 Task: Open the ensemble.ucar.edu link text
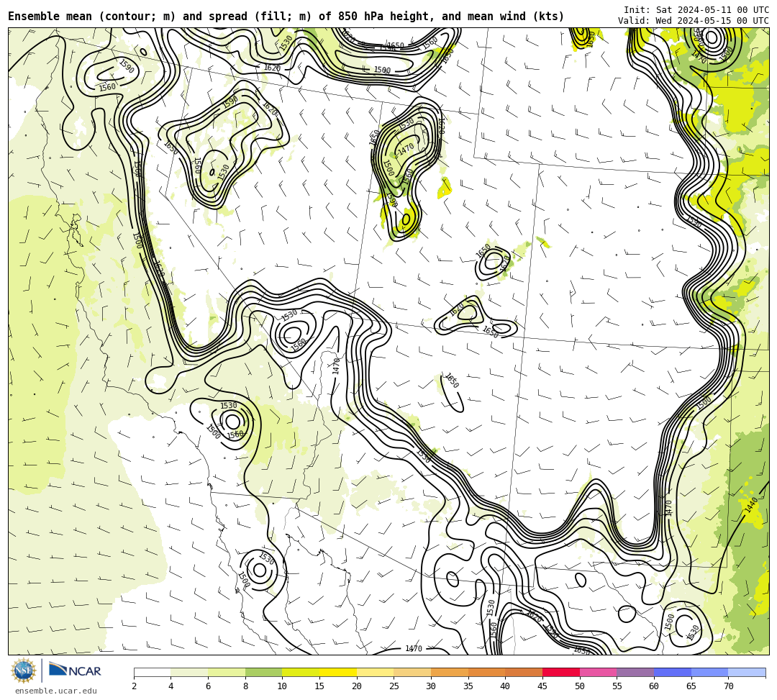pos(56,691)
